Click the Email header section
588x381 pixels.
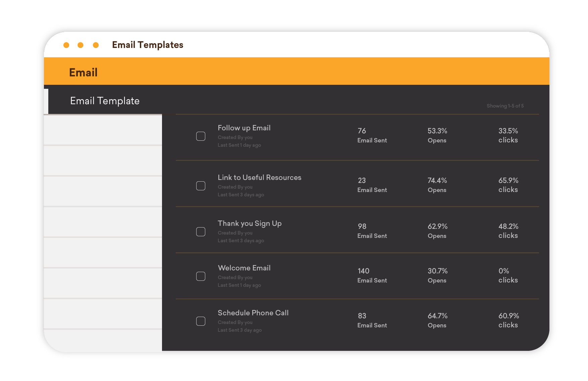[83, 72]
